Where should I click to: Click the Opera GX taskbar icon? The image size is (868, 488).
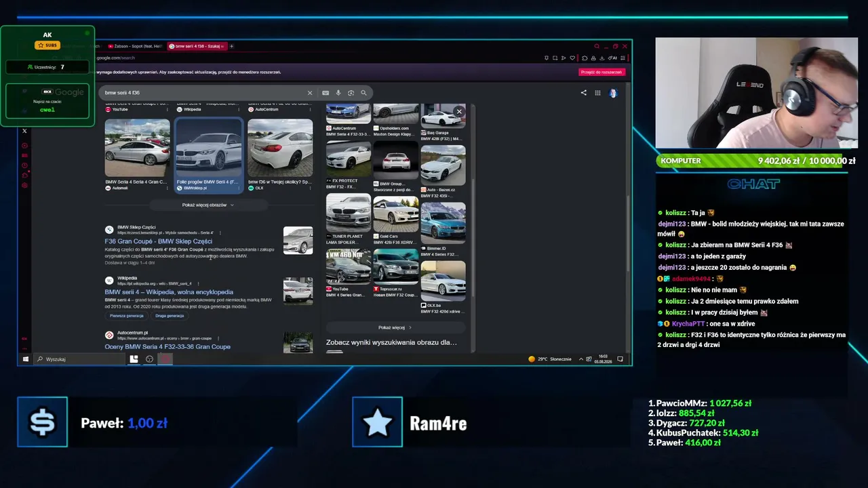165,359
